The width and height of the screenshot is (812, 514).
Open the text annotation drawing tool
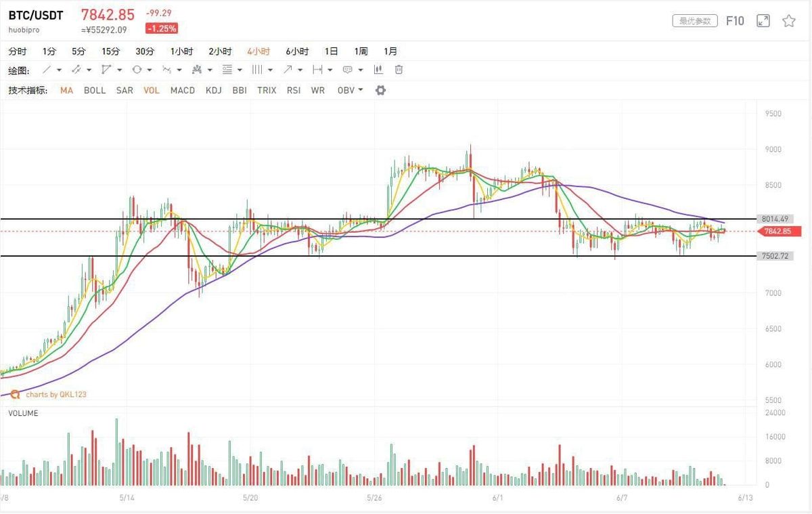point(347,69)
